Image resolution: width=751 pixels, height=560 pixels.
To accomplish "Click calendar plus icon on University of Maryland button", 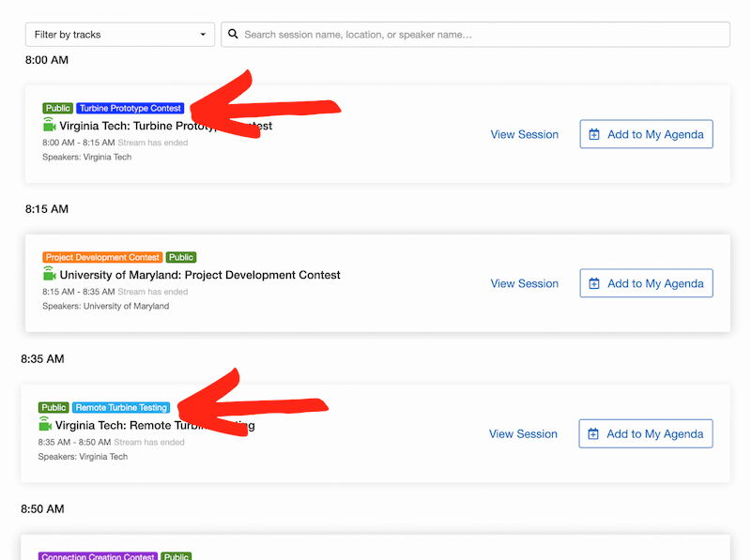I will [x=594, y=283].
